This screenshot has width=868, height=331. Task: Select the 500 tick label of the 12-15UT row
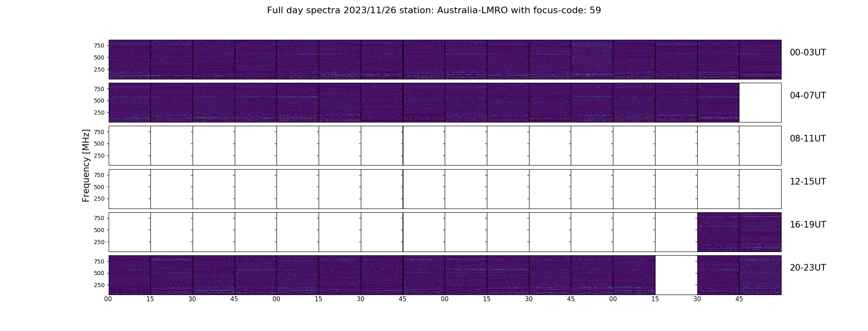(x=99, y=187)
